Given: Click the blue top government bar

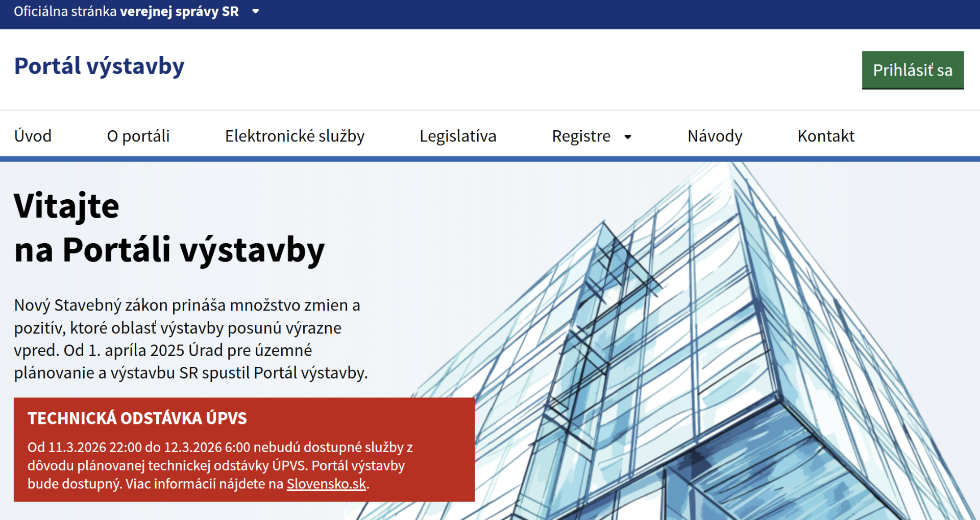Looking at the screenshot, I should (490, 11).
